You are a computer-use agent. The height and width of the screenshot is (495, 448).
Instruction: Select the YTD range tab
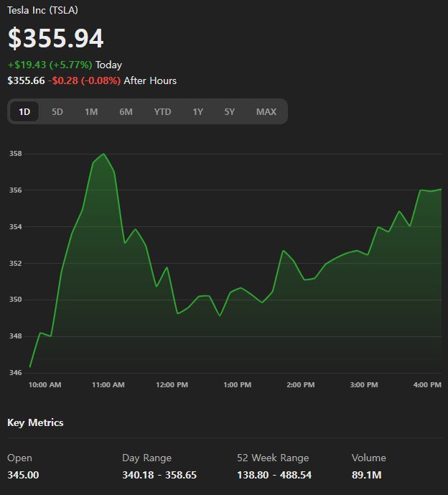pos(162,112)
